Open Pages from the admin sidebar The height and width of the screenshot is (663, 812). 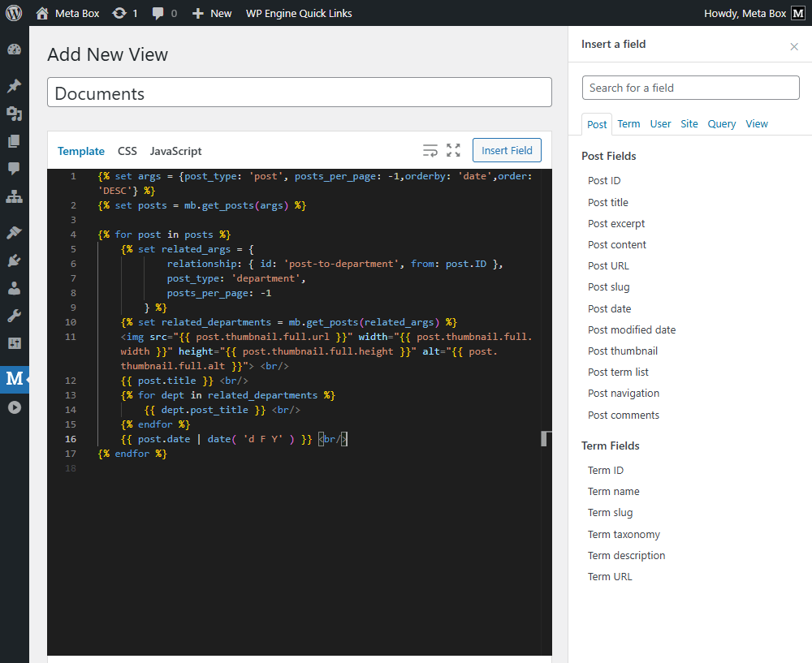14,141
